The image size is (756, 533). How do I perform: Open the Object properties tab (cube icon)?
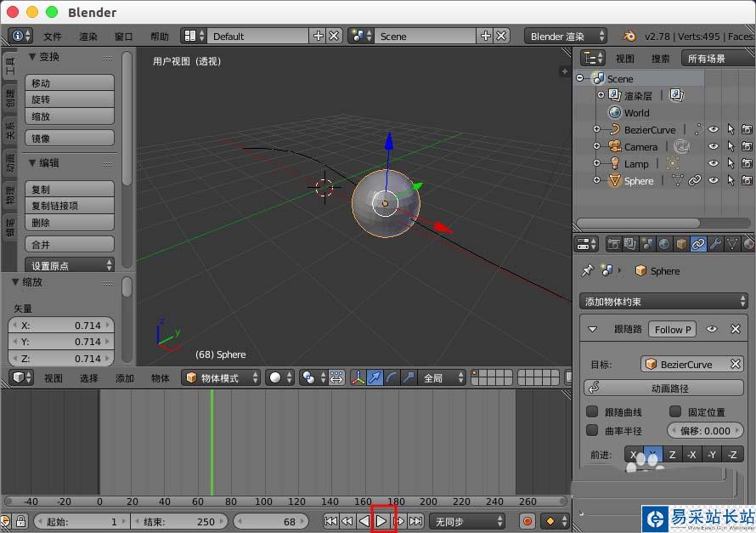tap(680, 244)
